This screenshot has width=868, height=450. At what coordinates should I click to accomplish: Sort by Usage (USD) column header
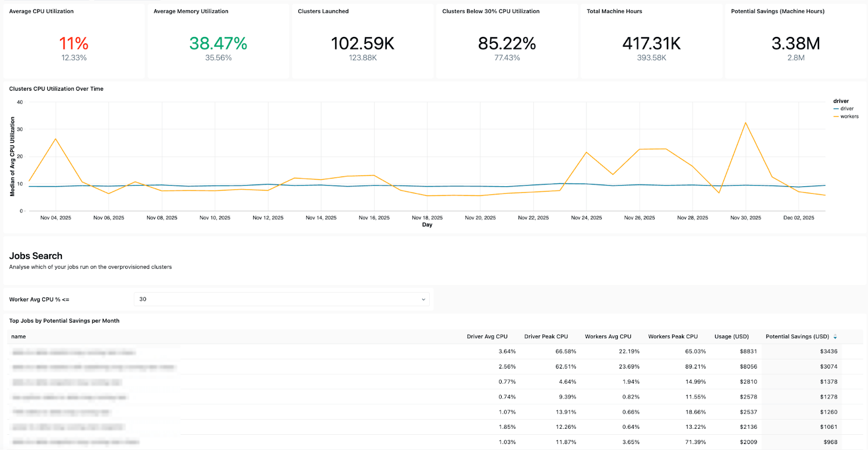731,337
